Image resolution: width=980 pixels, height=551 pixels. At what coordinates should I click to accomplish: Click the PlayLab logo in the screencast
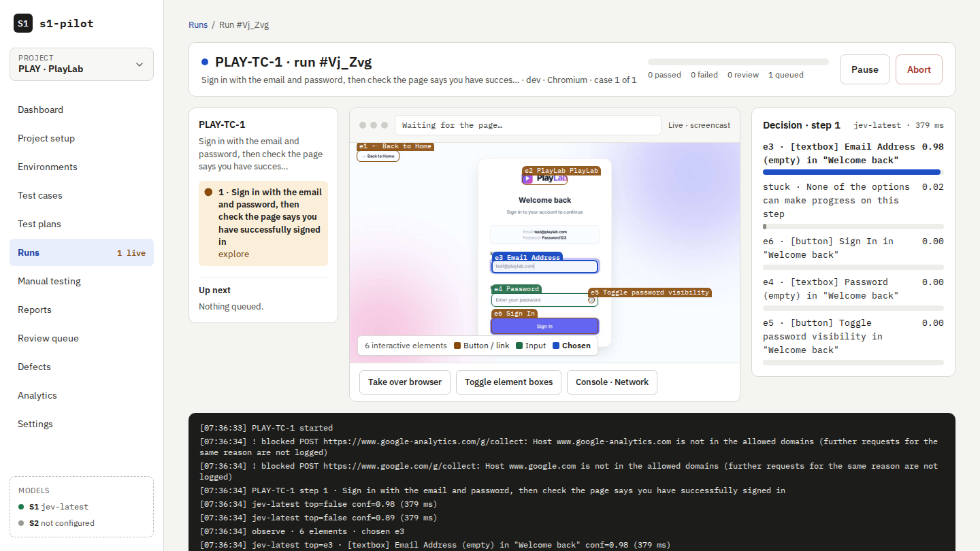pos(544,178)
